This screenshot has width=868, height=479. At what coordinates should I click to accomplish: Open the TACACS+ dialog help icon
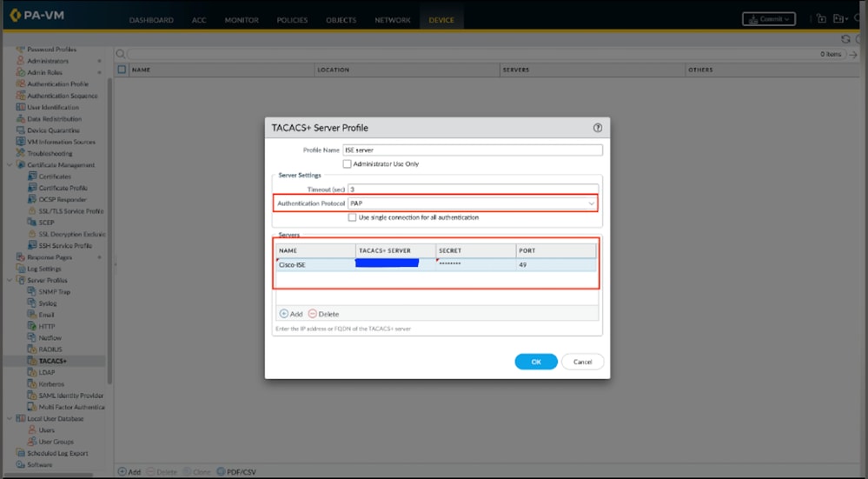coord(597,128)
